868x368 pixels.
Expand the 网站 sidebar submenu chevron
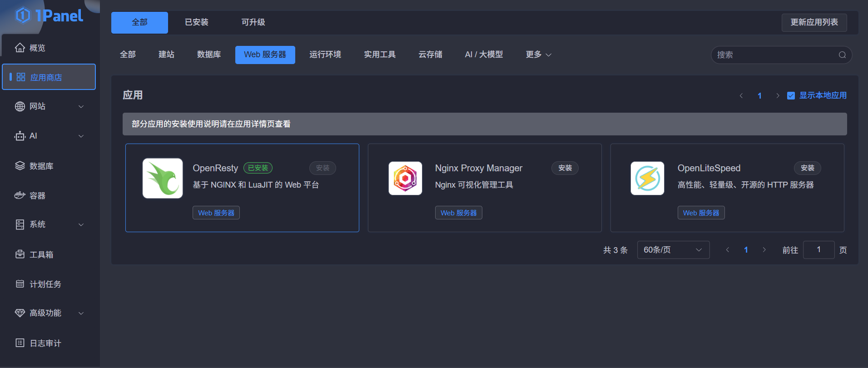tap(81, 106)
